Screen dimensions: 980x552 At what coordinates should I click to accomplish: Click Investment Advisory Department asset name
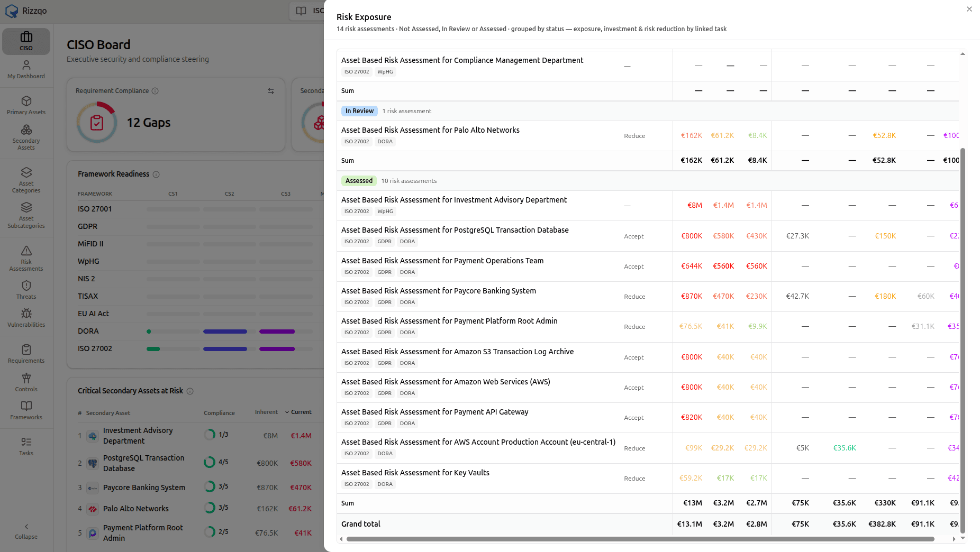[138, 436]
